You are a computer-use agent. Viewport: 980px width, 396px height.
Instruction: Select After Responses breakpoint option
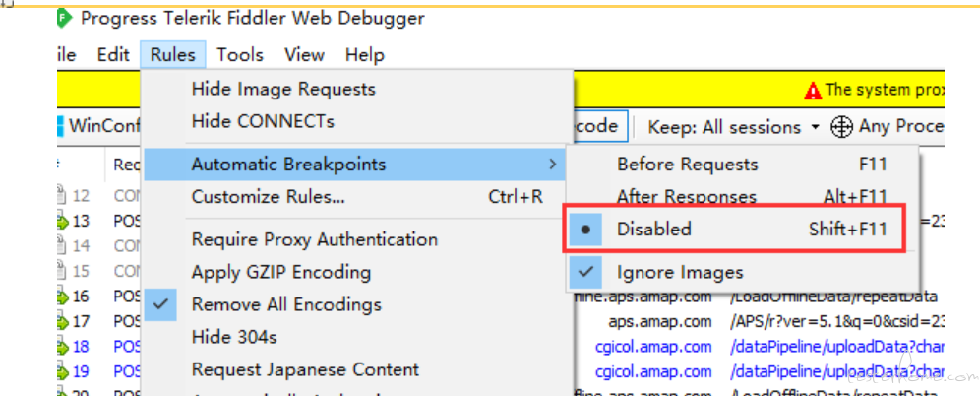[743, 197]
